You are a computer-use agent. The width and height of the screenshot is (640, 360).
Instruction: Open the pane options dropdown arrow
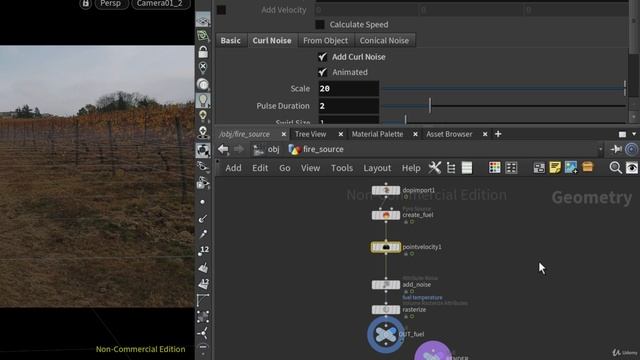[x=634, y=134]
